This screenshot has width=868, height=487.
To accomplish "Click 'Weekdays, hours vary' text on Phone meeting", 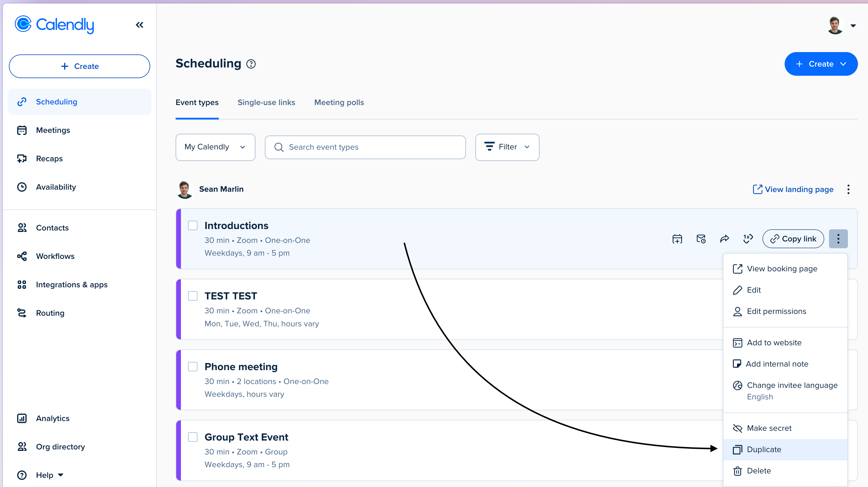I will 244,394.
